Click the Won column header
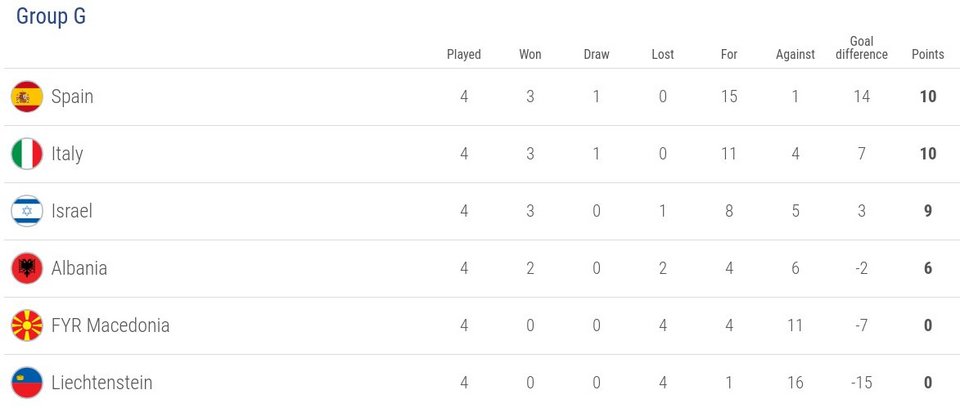 pos(530,55)
